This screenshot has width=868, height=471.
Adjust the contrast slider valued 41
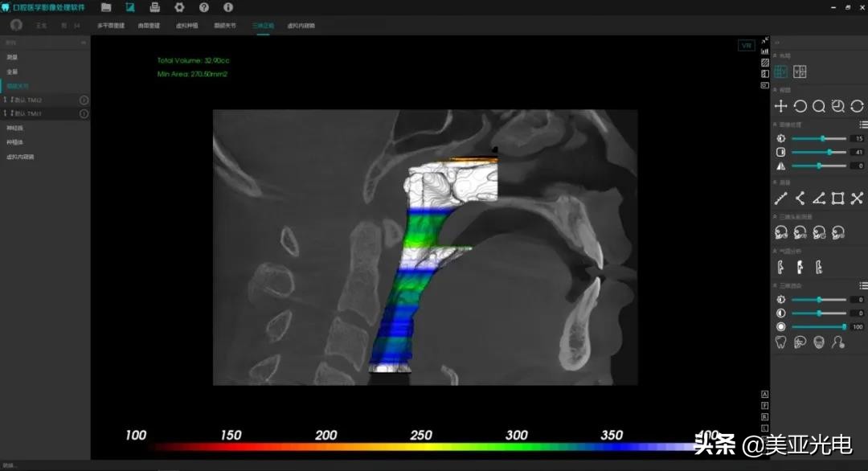point(819,152)
